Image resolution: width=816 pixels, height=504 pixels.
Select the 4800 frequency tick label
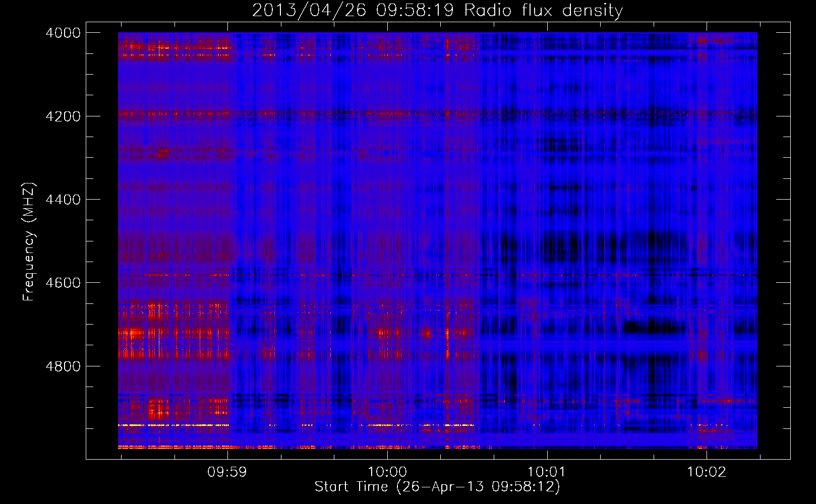pos(63,366)
